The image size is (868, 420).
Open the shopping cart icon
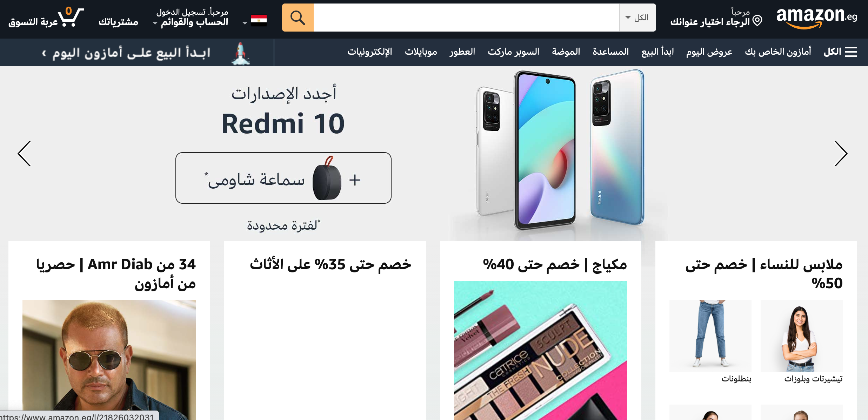point(71,17)
